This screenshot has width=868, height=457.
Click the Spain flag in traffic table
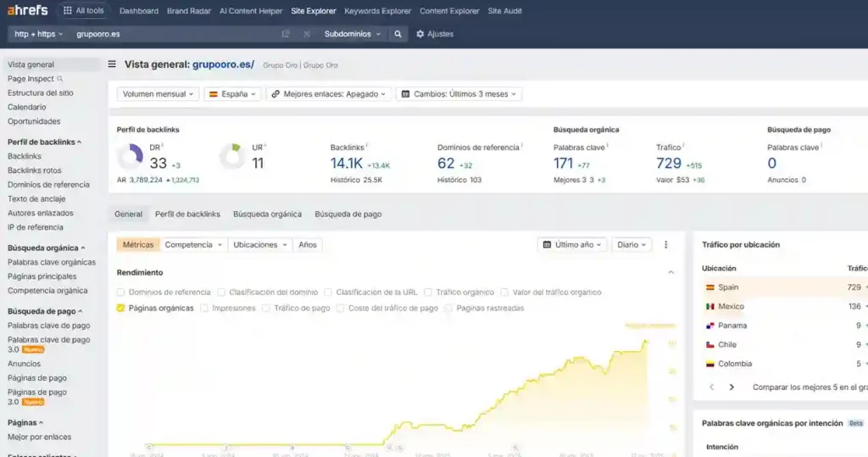[x=709, y=287]
